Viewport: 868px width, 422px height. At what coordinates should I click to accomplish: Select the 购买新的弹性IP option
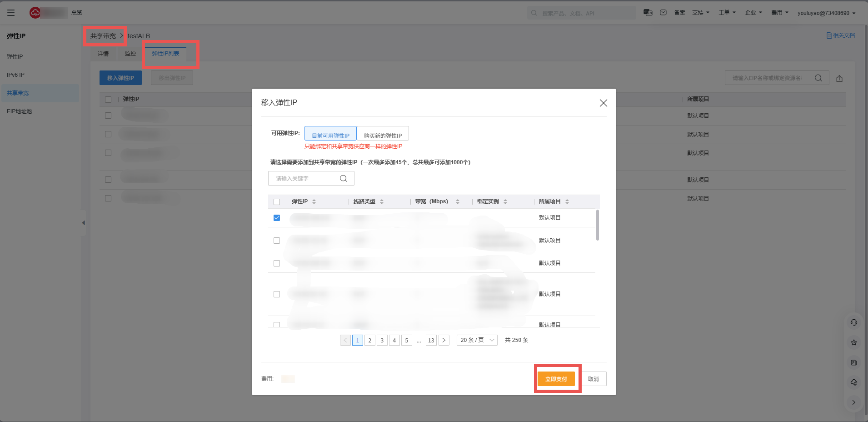[383, 134]
